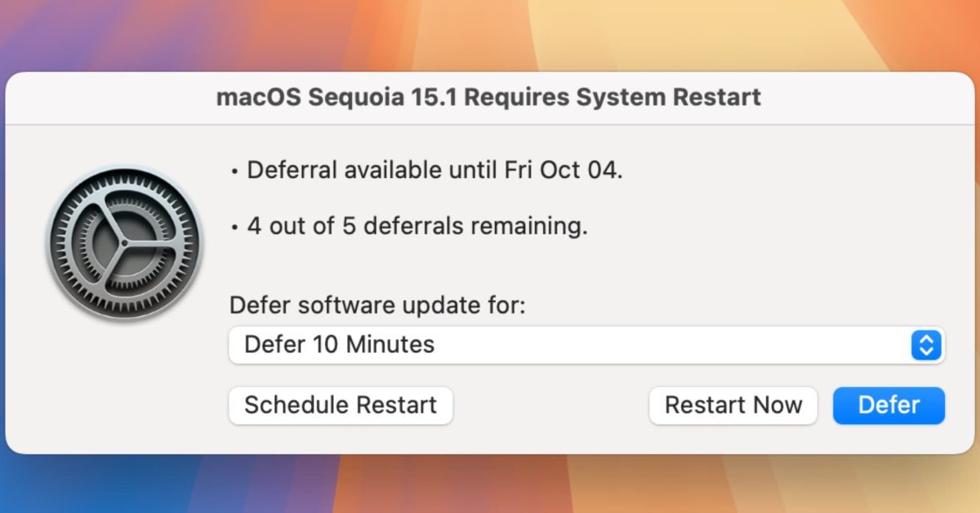The width and height of the screenshot is (980, 513).
Task: Select the 'Defer 10 Minutes' text in combo box
Action: (x=339, y=345)
